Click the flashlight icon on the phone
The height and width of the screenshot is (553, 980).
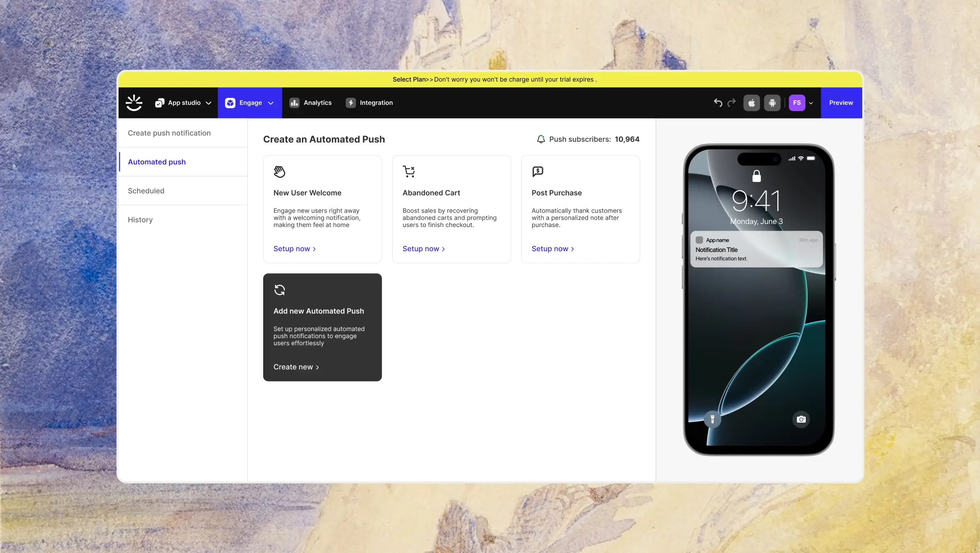(x=712, y=419)
